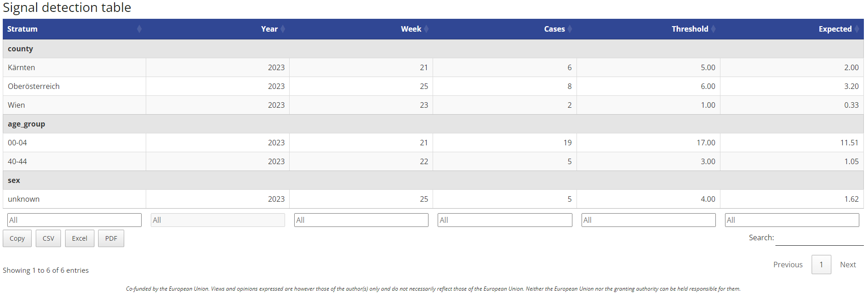Copy table data with the Copy button

click(17, 238)
